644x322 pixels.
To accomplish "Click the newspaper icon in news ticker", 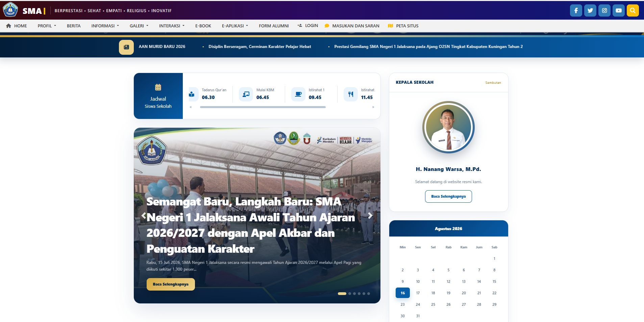I will point(126,47).
